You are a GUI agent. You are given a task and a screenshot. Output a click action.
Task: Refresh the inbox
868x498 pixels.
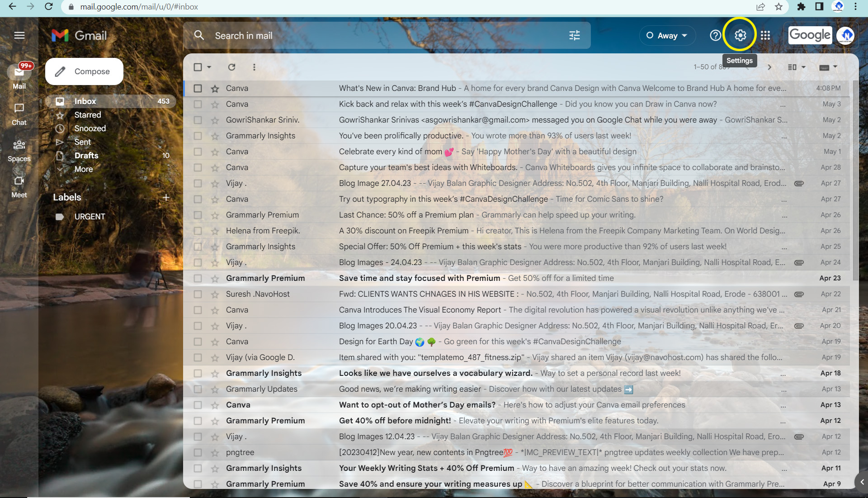(x=231, y=67)
